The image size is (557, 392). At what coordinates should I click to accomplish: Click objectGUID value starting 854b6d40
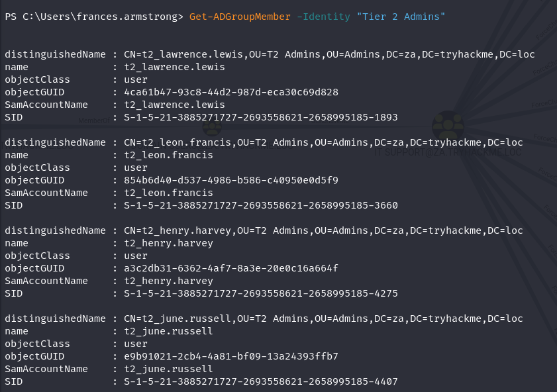[231, 180]
